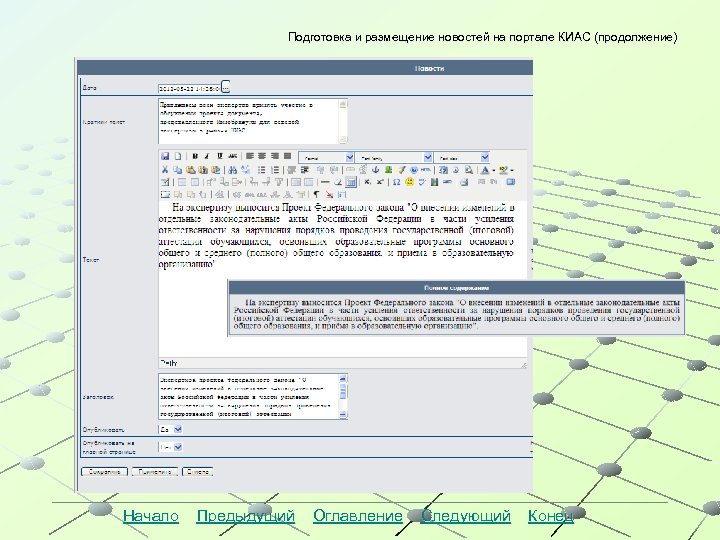
Task: Insert horizontal rule line
Action: click(325, 182)
